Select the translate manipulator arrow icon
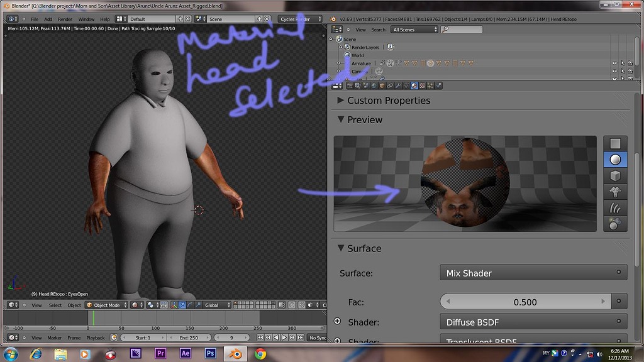Viewport: 644px width, 362px height. click(x=182, y=305)
